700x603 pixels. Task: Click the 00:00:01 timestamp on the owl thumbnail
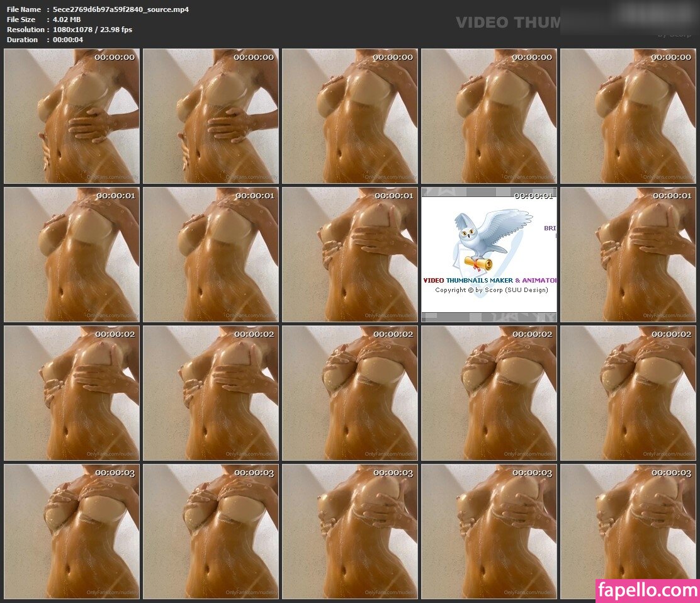(534, 196)
